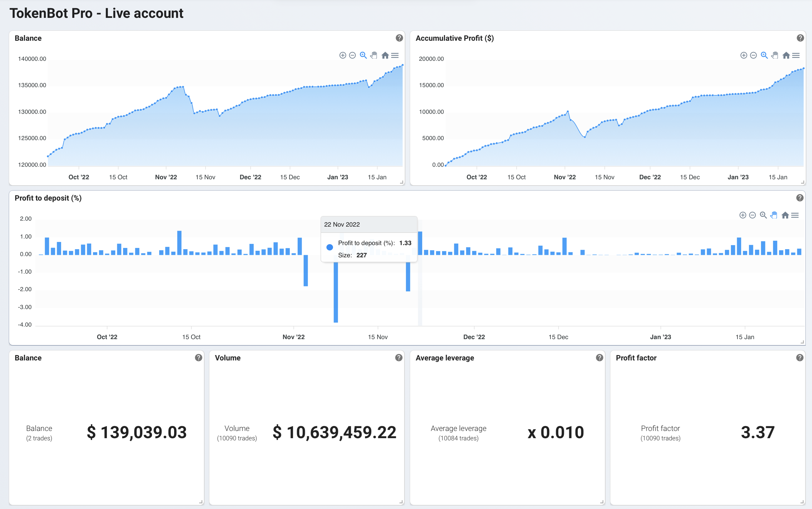Click the tall positive bar before 15 Oct
The height and width of the screenshot is (509, 812).
pos(179,243)
